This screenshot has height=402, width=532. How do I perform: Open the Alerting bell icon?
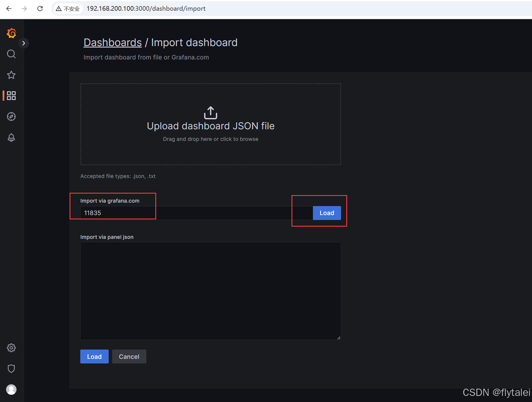point(11,137)
